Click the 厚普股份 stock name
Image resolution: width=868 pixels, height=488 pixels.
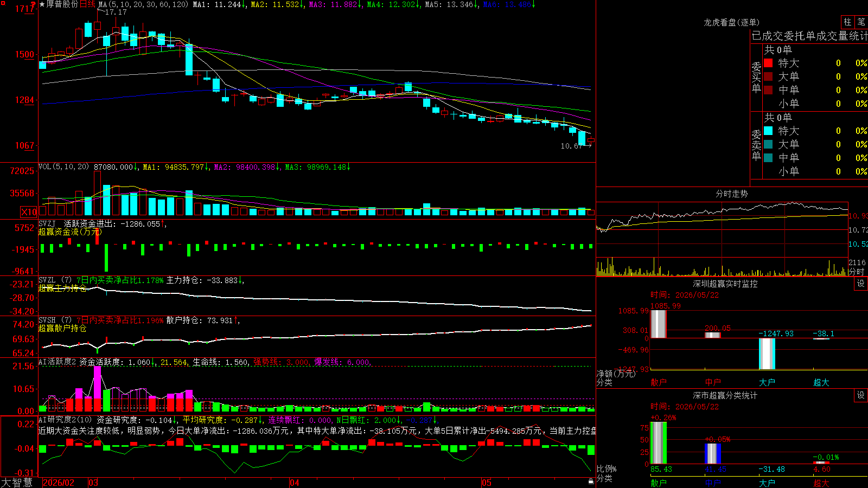coord(62,4)
